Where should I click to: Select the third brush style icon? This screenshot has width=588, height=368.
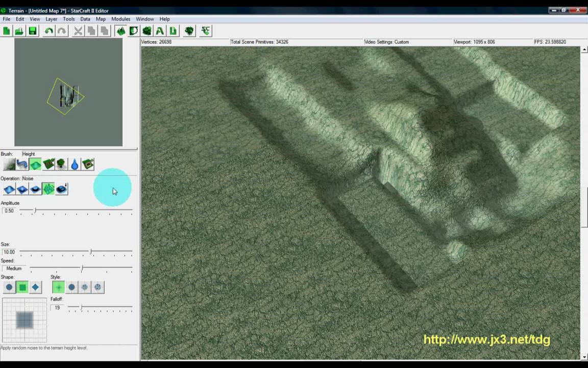pos(85,287)
